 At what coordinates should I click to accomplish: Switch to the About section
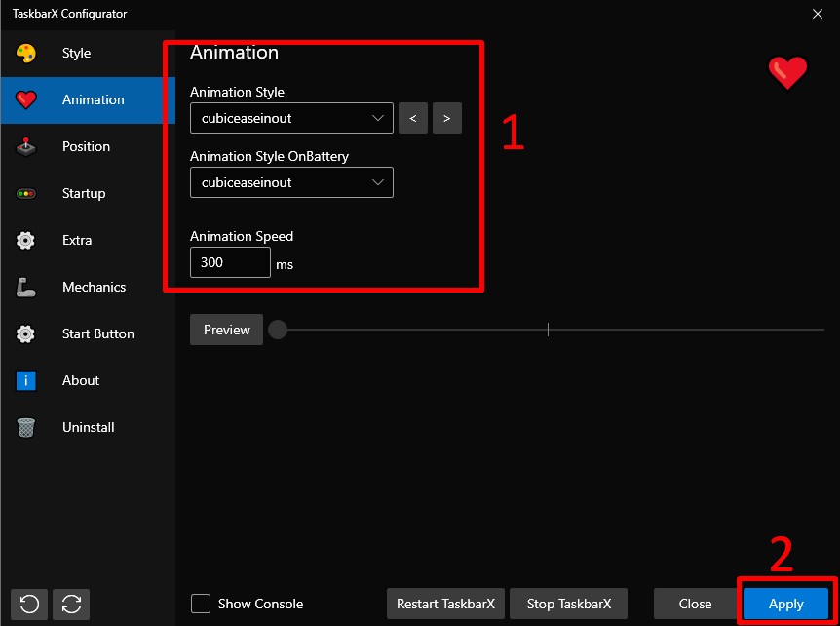click(x=81, y=380)
